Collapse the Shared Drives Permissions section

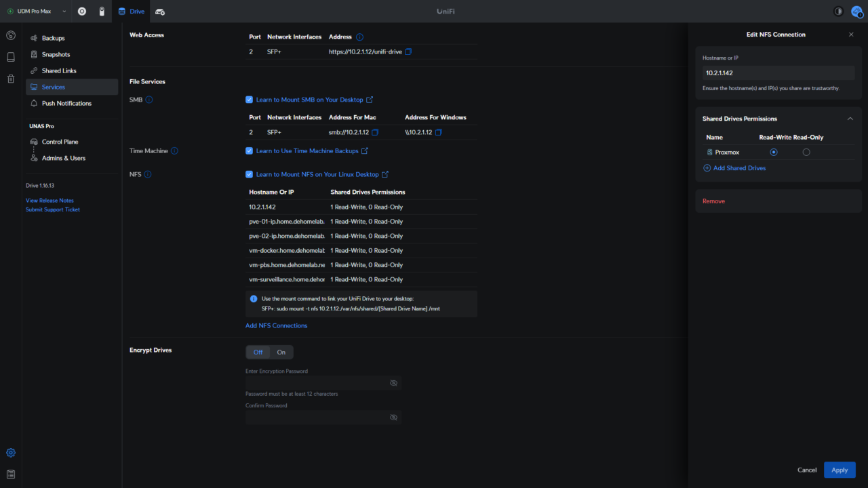[850, 118]
